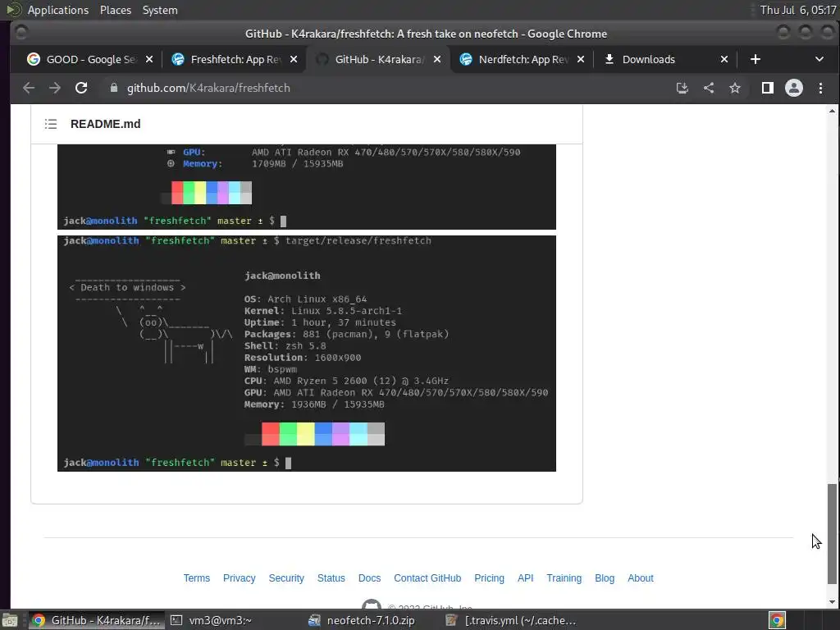Open Chrome three-dot menu
Screen dimensions: 840x630
pyautogui.click(x=820, y=88)
